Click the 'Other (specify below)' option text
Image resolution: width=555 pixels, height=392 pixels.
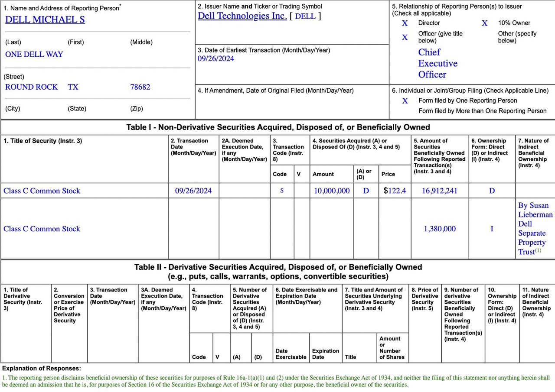[517, 37]
